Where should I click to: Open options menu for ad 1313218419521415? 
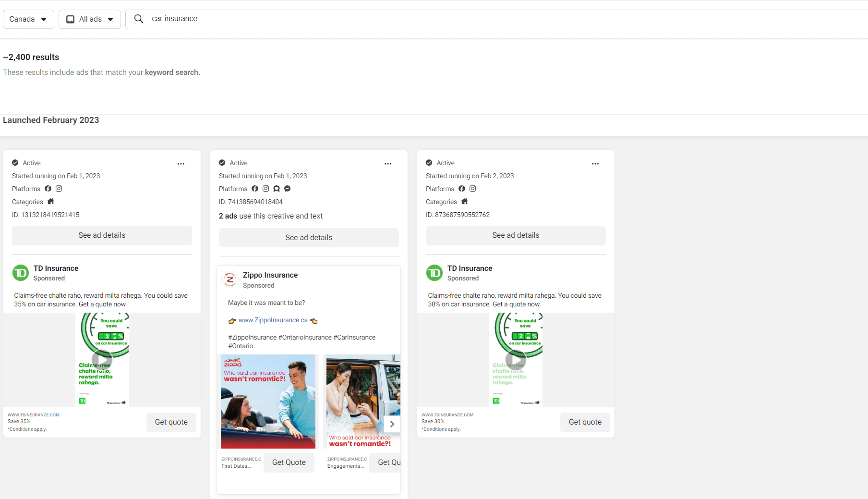(x=181, y=164)
